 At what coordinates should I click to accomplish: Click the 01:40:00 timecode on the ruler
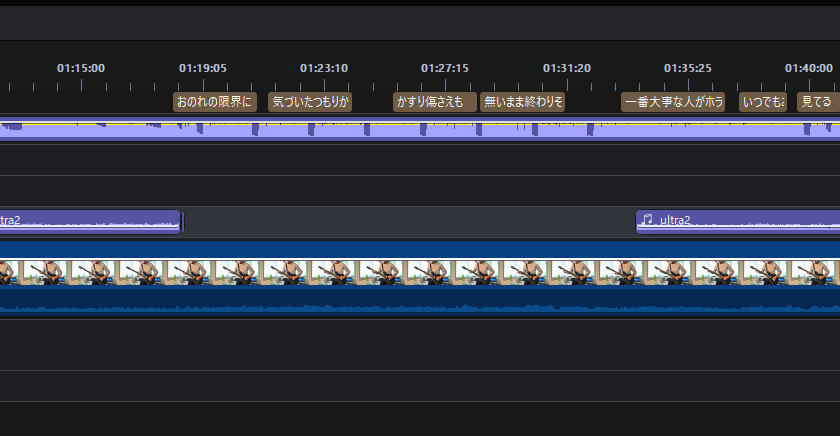coord(809,69)
